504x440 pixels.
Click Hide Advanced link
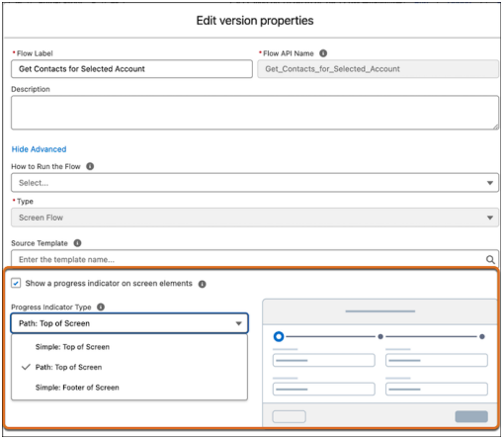39,149
